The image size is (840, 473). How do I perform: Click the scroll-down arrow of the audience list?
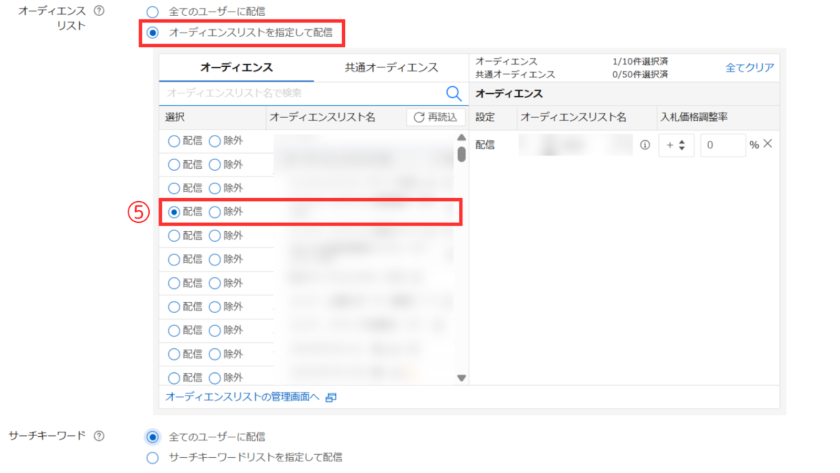461,378
